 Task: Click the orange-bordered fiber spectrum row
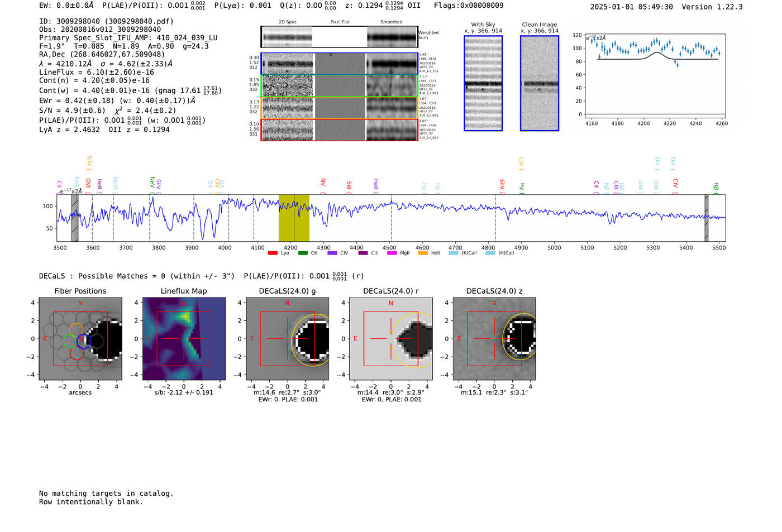pyautogui.click(x=339, y=108)
